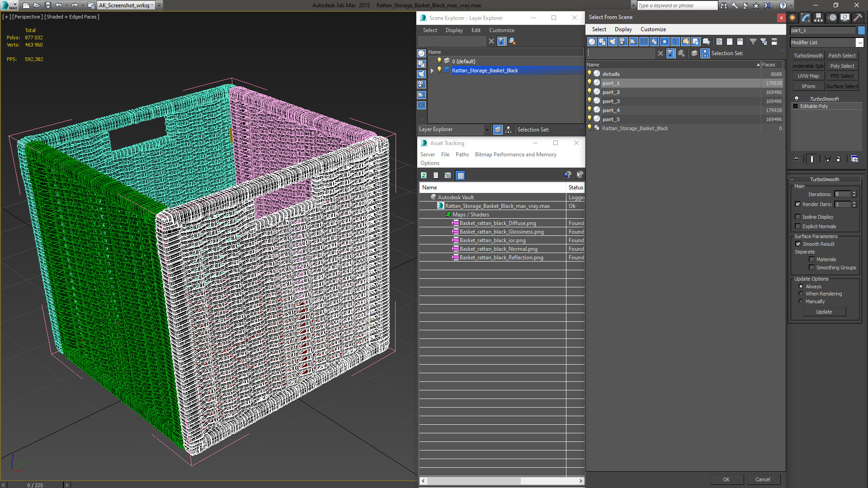Viewport: 868px width, 488px height.
Task: Click Configure Modifier Sets icon
Action: click(854, 159)
